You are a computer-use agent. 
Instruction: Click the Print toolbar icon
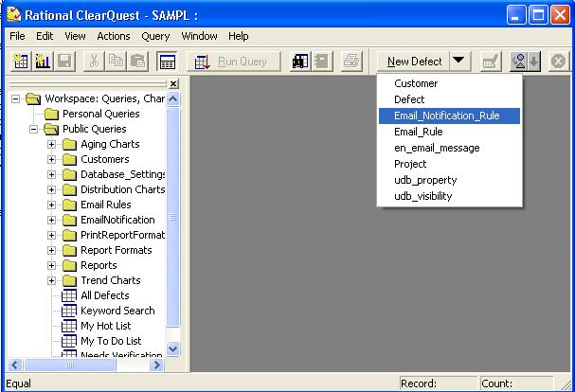(x=351, y=62)
